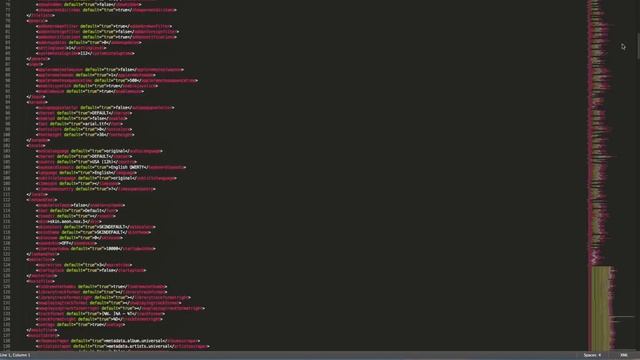
Task: Click the vertical scrollbar thumb at the right edge
Action: click(638, 47)
